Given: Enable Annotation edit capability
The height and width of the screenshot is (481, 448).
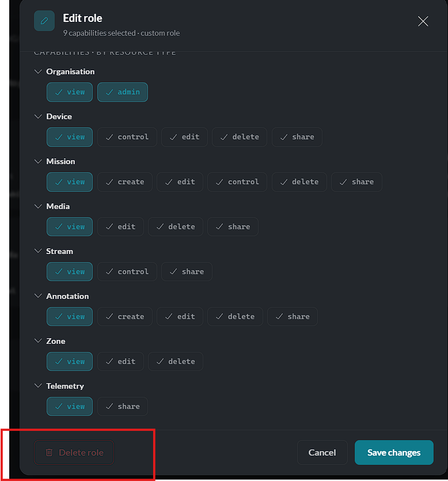Looking at the screenshot, I should tap(180, 317).
